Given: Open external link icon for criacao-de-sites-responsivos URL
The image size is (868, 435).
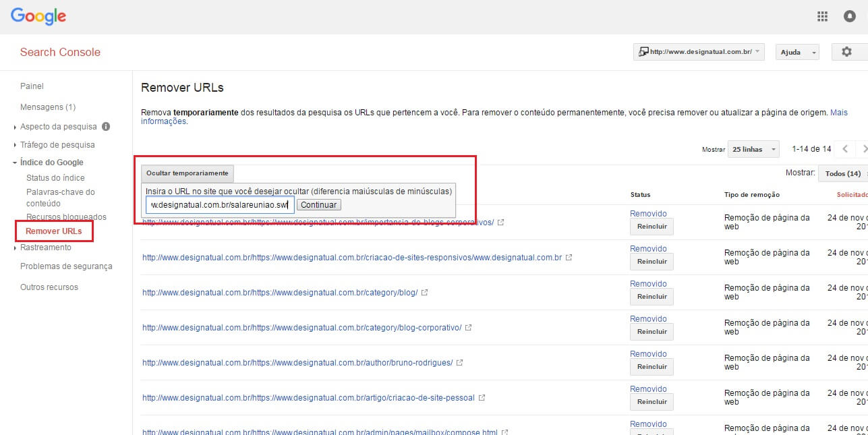Looking at the screenshot, I should [569, 258].
